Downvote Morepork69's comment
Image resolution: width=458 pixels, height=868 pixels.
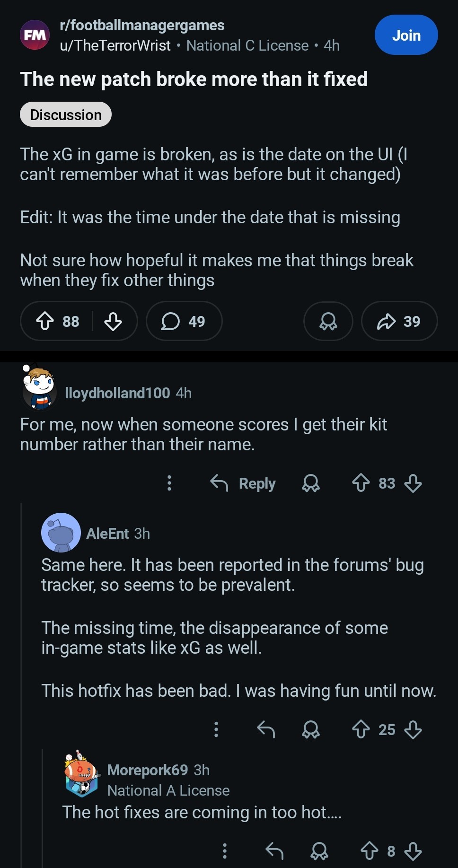click(413, 851)
